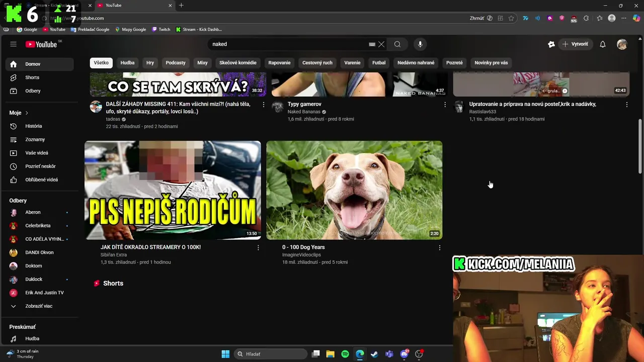Open more options for Upratovanie video

pos(626,105)
